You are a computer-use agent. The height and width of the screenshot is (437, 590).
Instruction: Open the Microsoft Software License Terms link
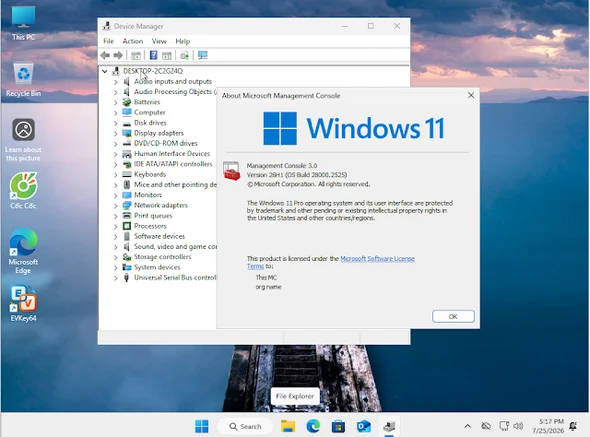tap(377, 259)
